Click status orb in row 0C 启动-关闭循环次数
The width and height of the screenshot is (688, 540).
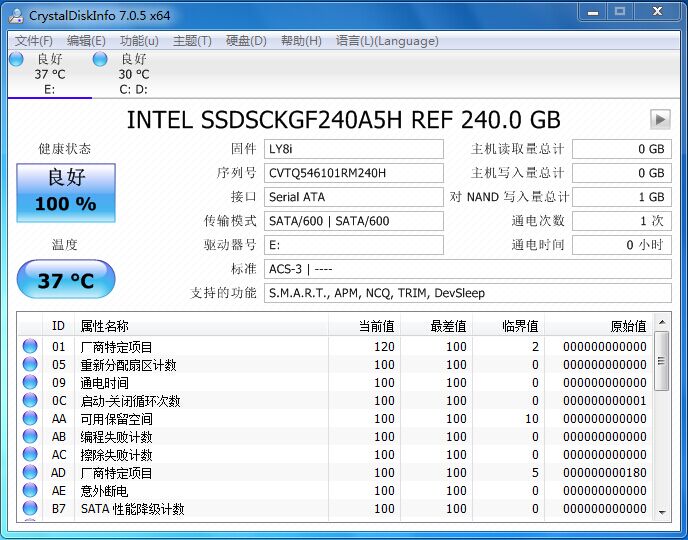30,400
